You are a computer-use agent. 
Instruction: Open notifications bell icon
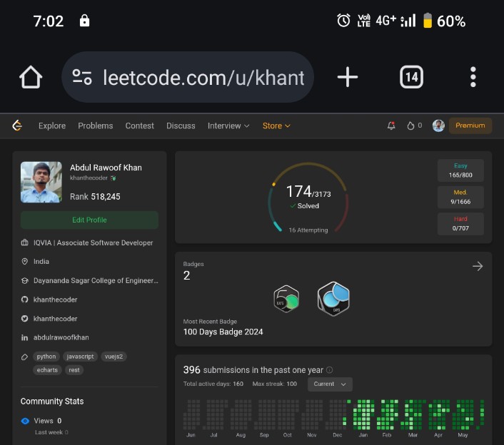tap(391, 126)
